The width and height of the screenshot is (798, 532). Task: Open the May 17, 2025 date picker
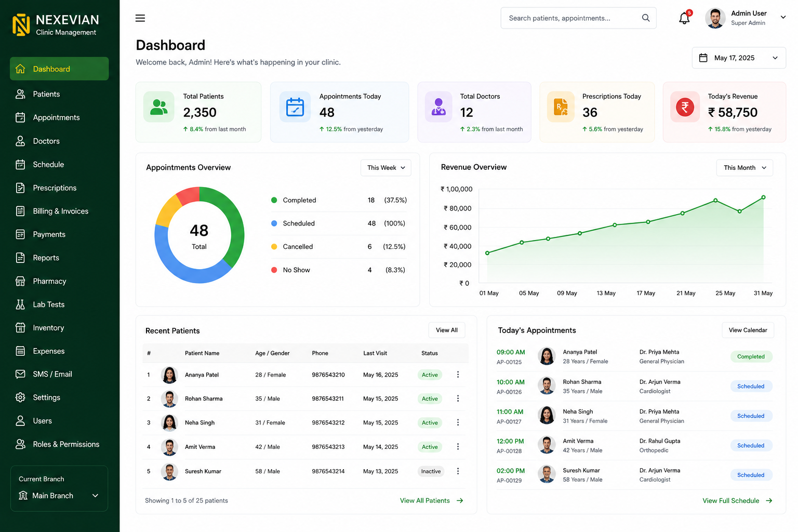(x=739, y=58)
